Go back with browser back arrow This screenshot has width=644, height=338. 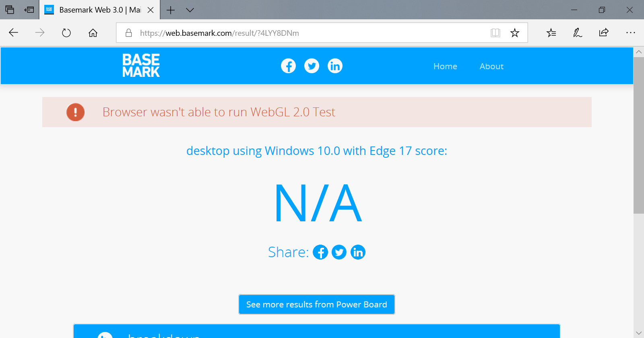pos(14,33)
